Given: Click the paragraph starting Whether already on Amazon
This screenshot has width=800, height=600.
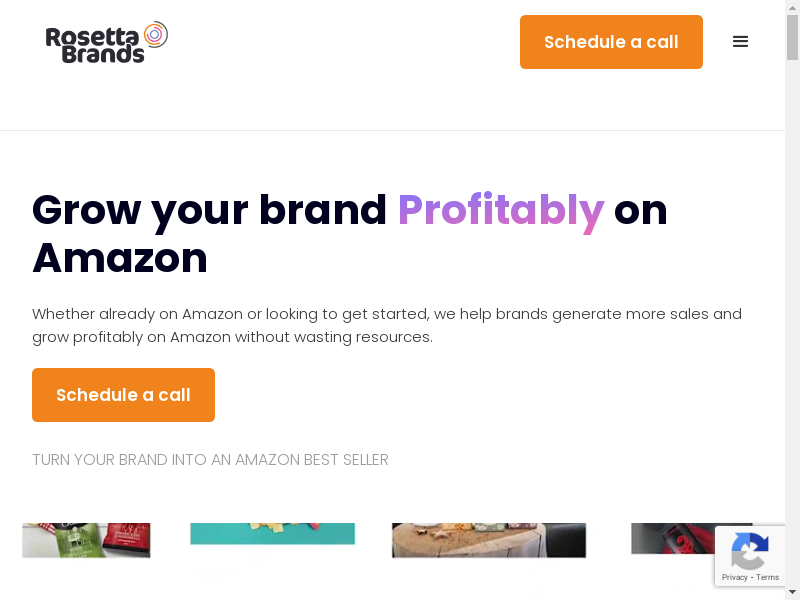Looking at the screenshot, I should tap(386, 325).
